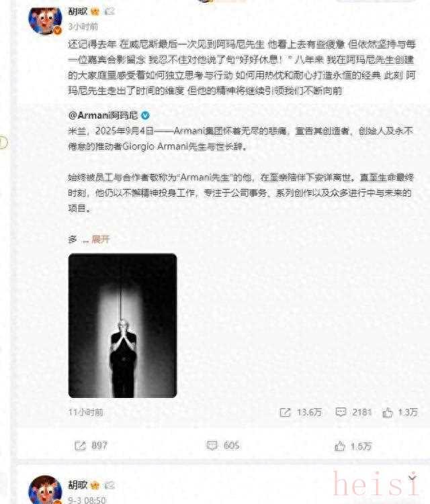Click the 9-3 08:50 timestamp on the bottom post

tap(87, 500)
